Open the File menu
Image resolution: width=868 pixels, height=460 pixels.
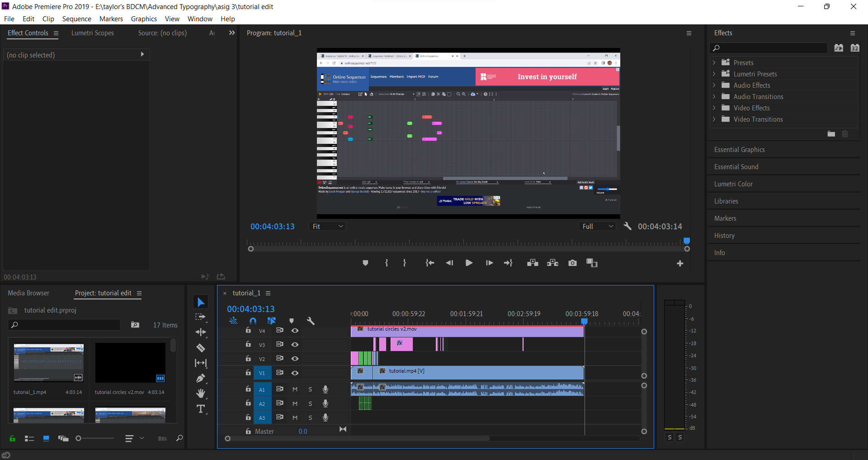pos(9,19)
